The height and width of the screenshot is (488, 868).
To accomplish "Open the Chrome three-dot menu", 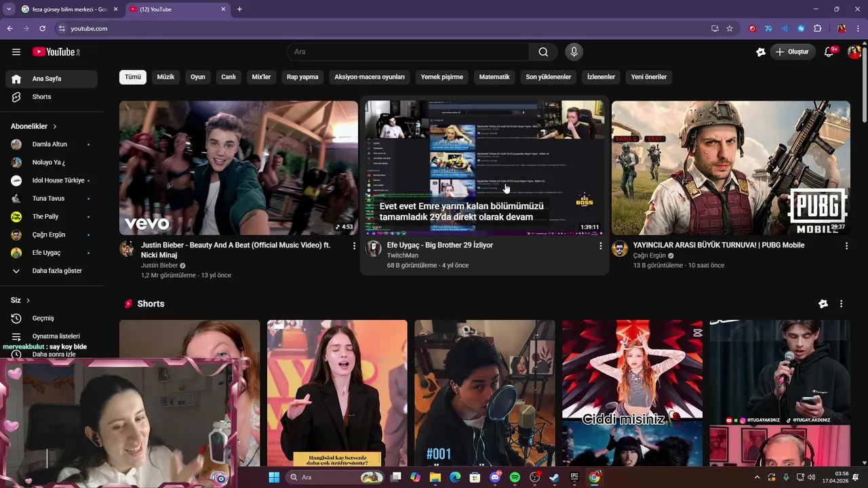I will pyautogui.click(x=858, y=28).
